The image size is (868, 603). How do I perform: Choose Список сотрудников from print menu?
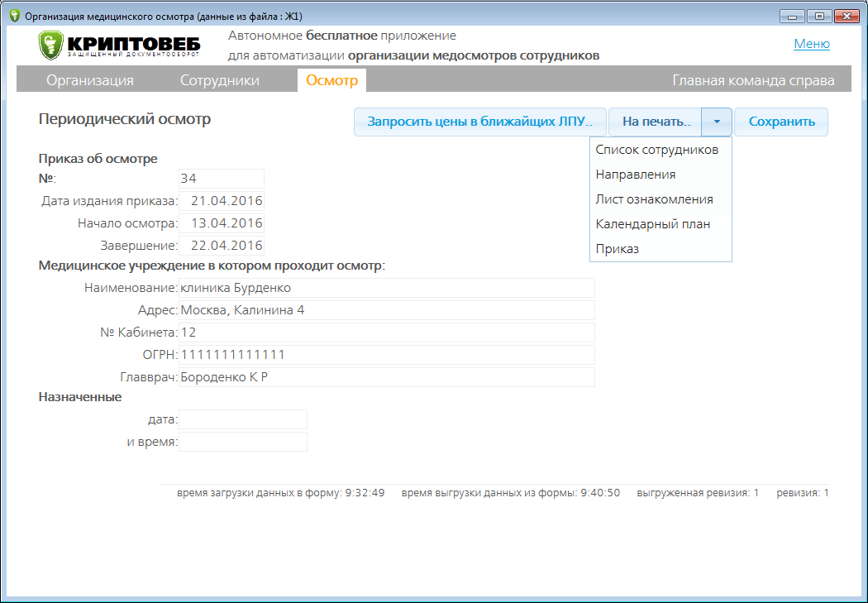(656, 150)
